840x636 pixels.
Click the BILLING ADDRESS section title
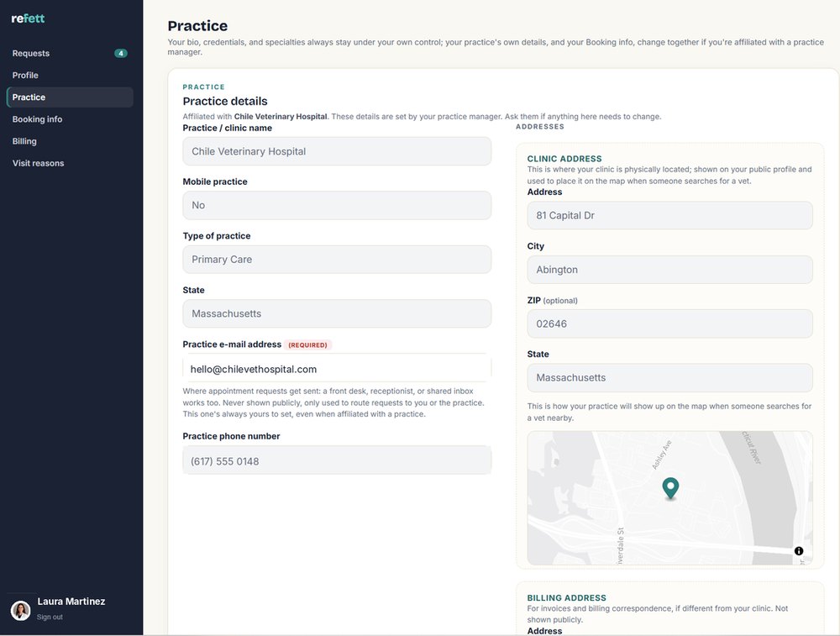coord(567,597)
